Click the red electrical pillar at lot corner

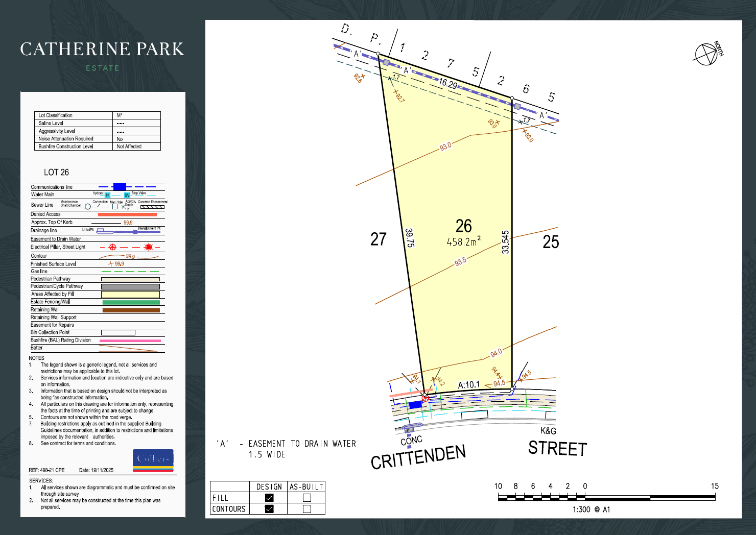pyautogui.click(x=425, y=397)
